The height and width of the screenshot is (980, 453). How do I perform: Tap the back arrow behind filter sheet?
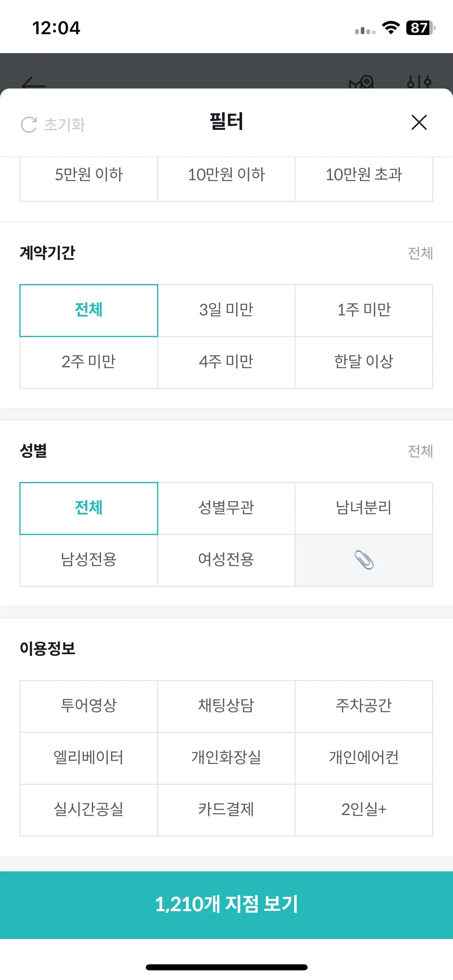click(x=34, y=84)
